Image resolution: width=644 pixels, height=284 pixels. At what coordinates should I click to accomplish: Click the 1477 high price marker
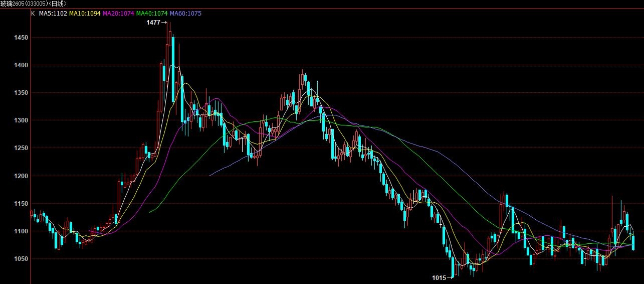pos(153,23)
